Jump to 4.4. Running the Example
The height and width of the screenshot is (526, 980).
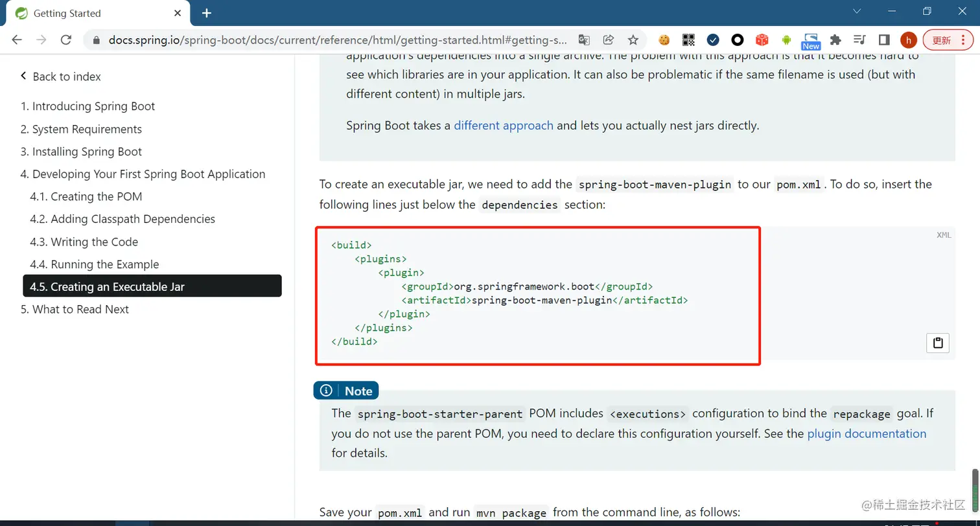94,264
